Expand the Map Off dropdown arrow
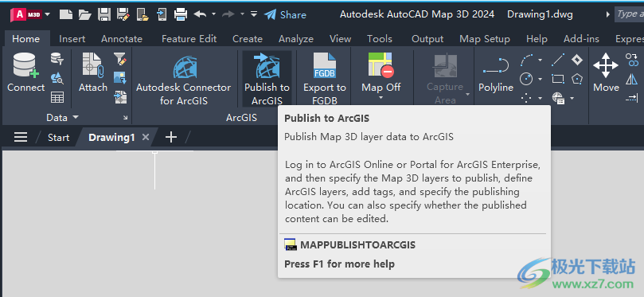644x297 pixels. coord(381,98)
